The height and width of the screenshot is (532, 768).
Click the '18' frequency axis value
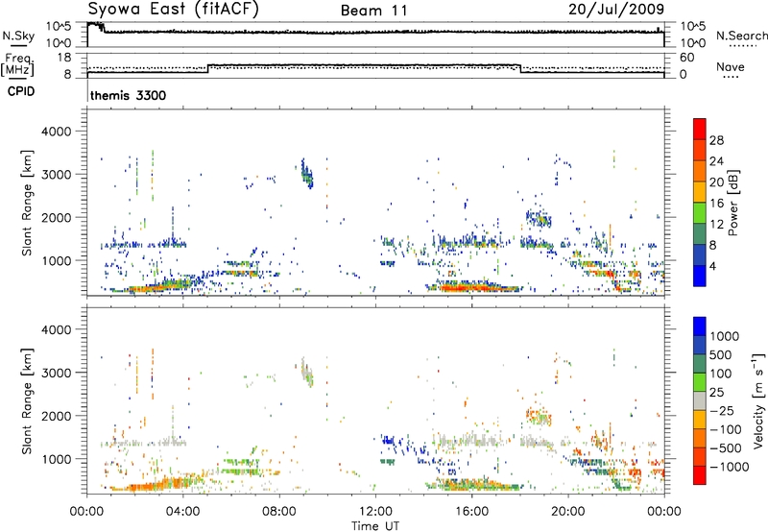coord(64,58)
